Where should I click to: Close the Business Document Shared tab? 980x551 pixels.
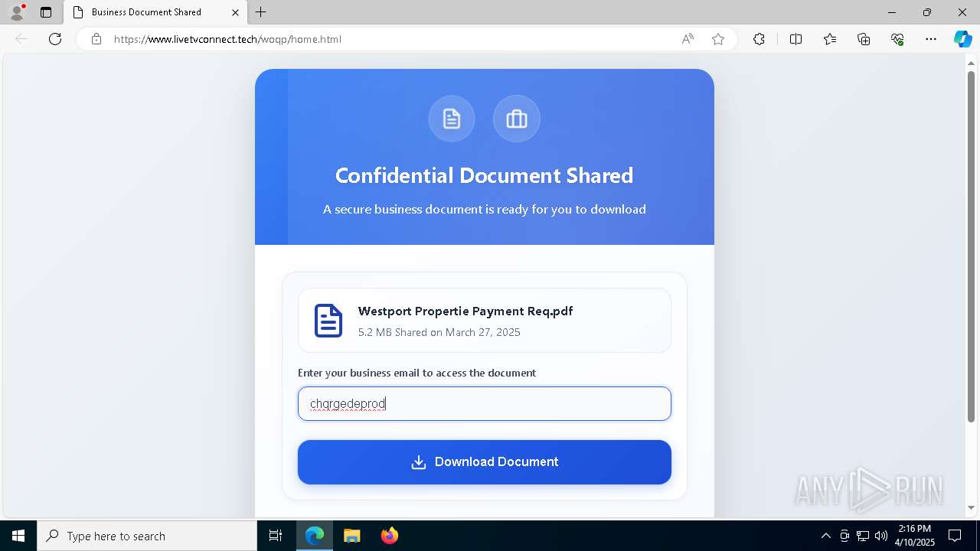pyautogui.click(x=235, y=12)
